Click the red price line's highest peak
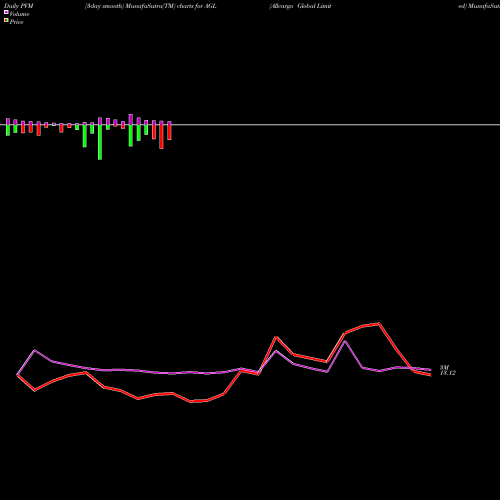The width and height of the screenshot is (500, 500). coord(379,324)
